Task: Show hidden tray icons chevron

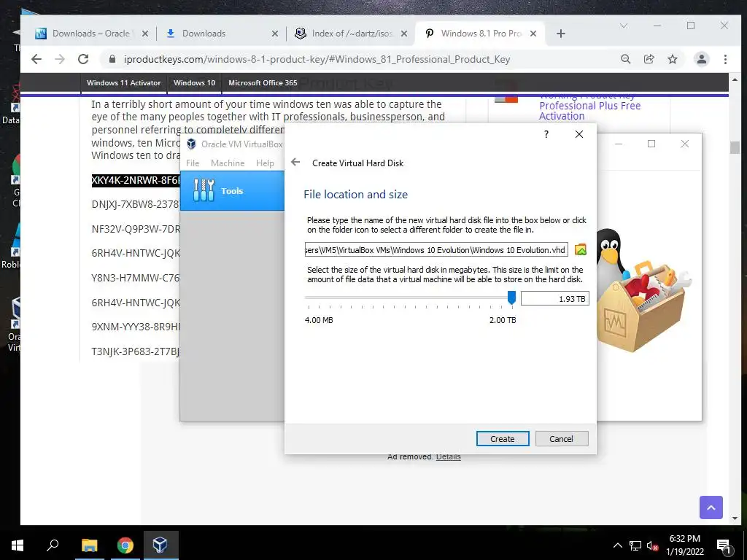Action: [617, 545]
